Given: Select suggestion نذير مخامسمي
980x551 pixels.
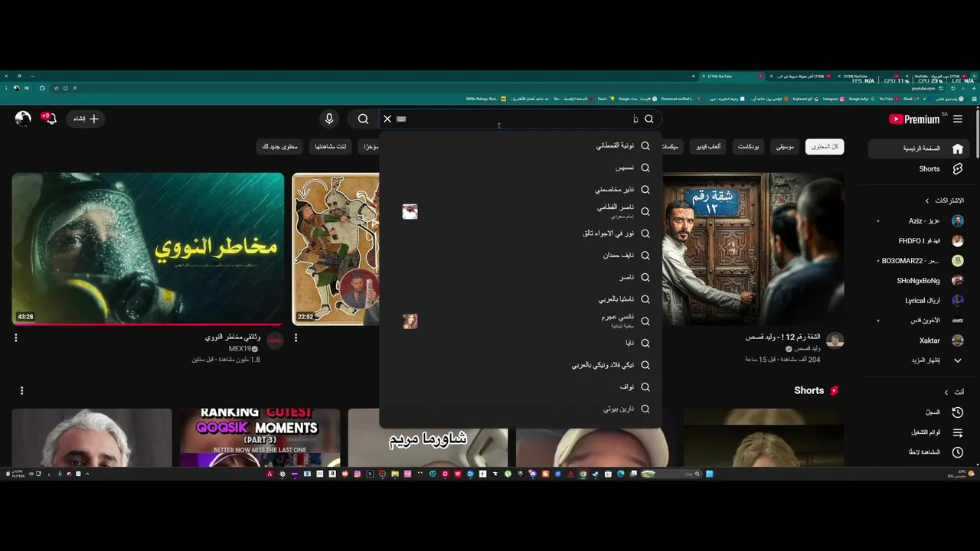Looking at the screenshot, I should (x=521, y=189).
